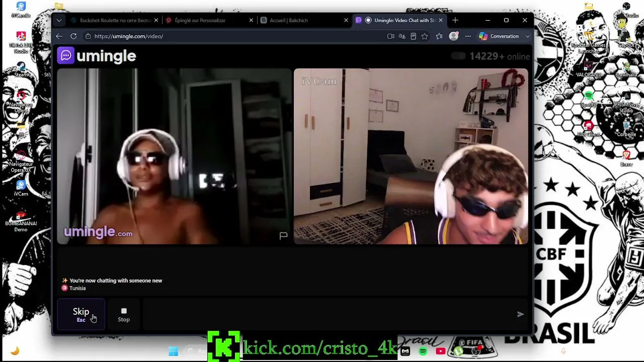Screen dimensions: 644x362
Task: View site information padlock icon
Action: click(88, 36)
